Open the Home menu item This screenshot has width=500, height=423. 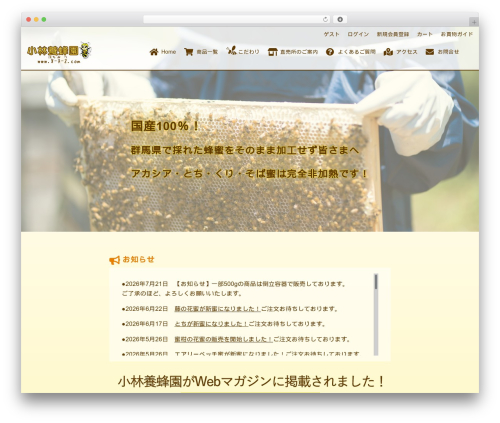click(163, 52)
